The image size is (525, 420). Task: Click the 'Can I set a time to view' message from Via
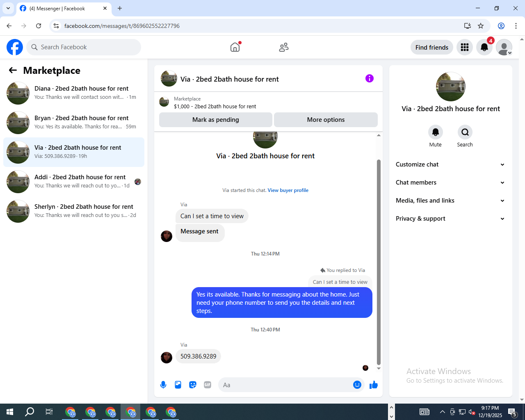pyautogui.click(x=212, y=216)
